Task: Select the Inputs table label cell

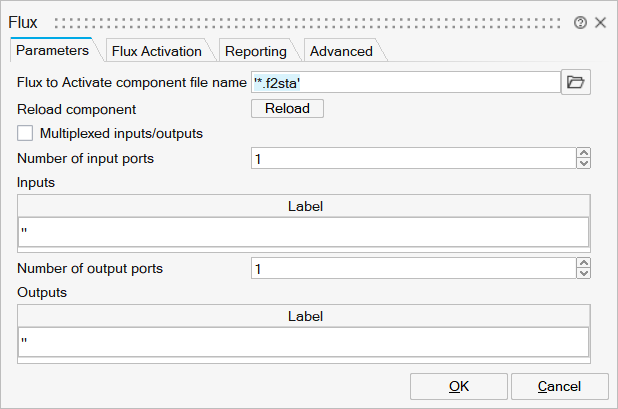Action: tap(304, 232)
